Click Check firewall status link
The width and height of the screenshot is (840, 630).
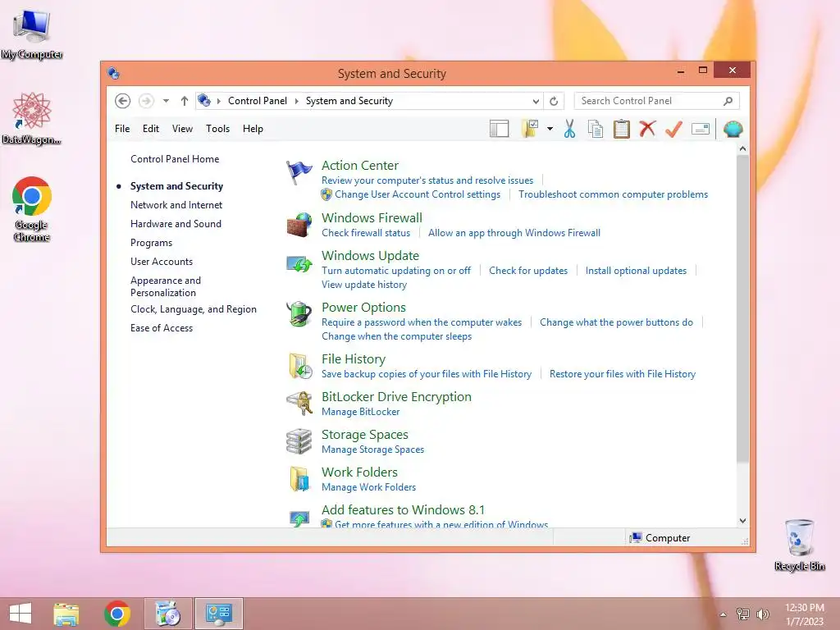pyautogui.click(x=366, y=233)
